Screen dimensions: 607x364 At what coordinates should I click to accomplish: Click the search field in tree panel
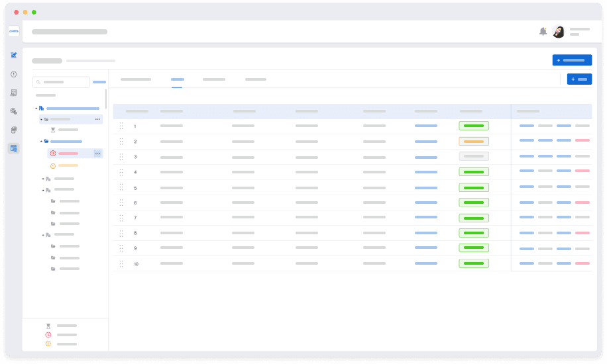click(x=61, y=82)
